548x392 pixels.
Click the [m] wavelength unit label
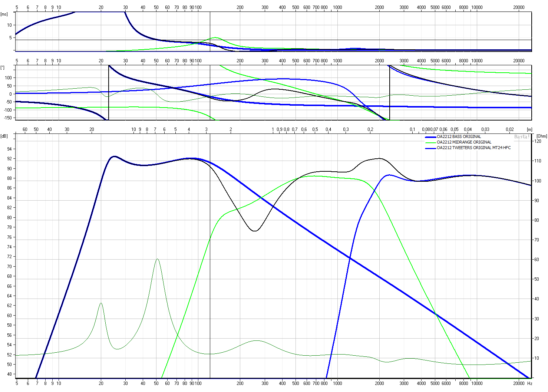point(529,129)
